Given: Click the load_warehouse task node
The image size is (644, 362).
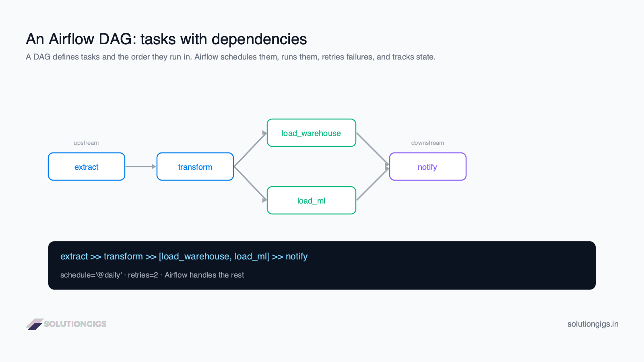Looking at the screenshot, I should [x=312, y=133].
